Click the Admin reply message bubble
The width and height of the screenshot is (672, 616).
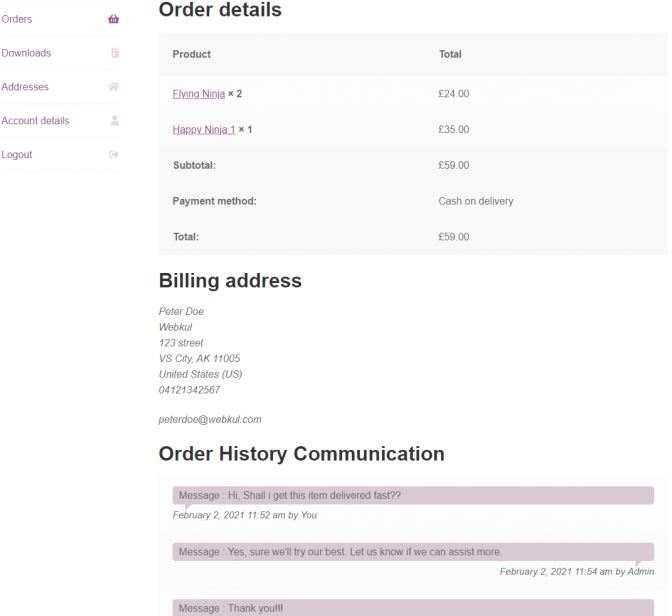(x=413, y=552)
